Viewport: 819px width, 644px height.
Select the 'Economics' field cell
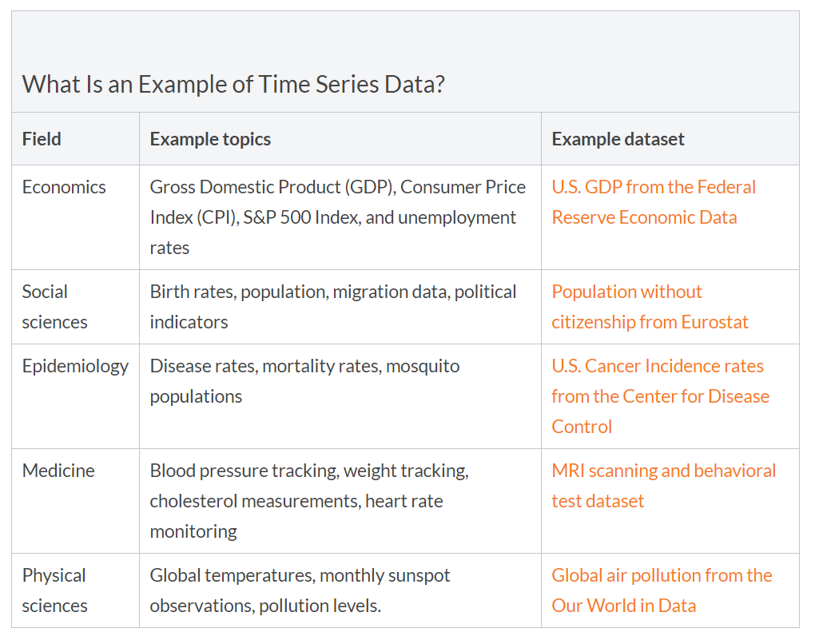(x=64, y=188)
